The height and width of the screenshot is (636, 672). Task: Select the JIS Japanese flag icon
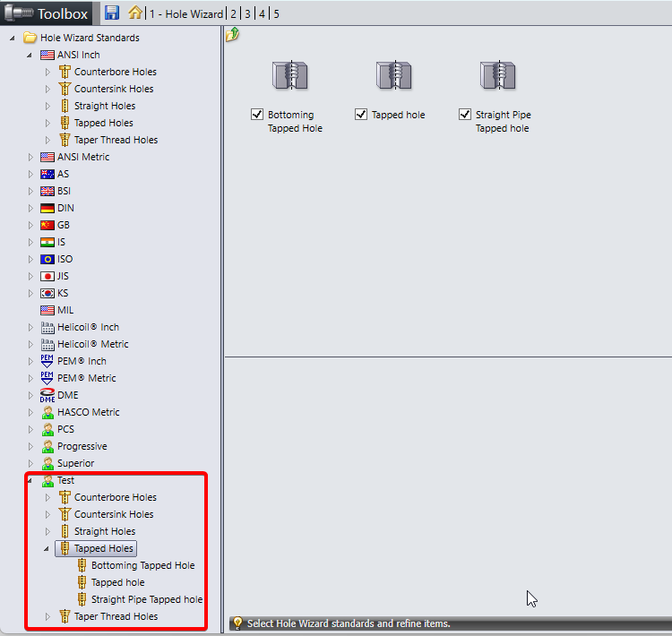pos(47,276)
